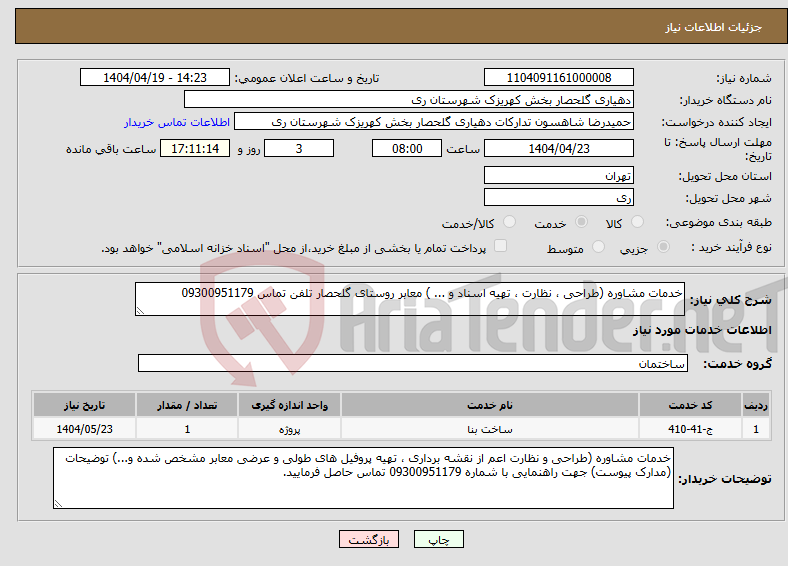
Task: Click the remaining days field showing 3
Action: (299, 148)
